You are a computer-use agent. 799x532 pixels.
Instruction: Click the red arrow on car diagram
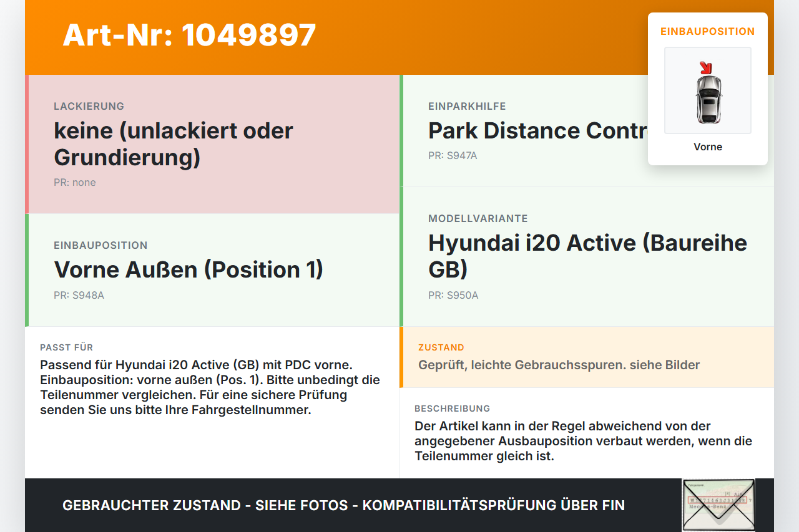(x=705, y=67)
